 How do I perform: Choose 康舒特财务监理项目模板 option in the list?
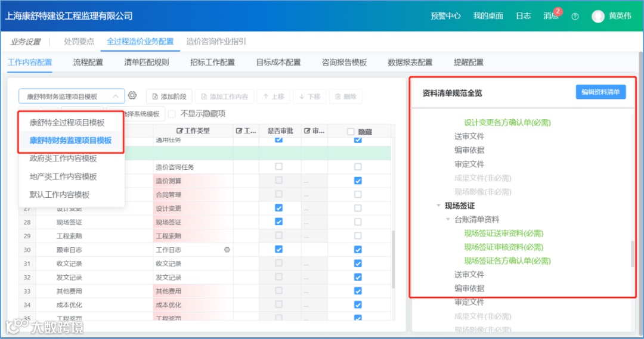point(70,141)
